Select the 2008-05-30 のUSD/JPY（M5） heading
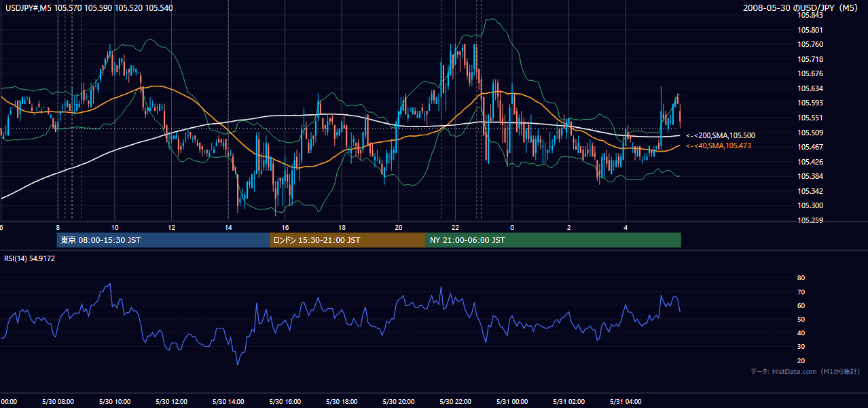 (802, 8)
